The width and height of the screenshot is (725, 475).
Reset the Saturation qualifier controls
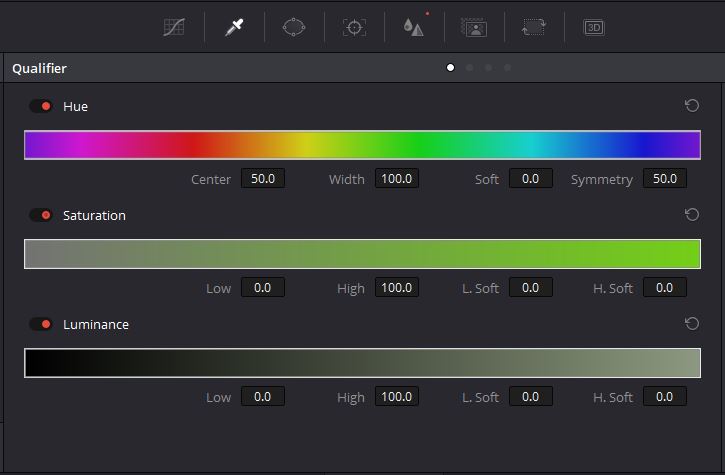[x=692, y=215]
